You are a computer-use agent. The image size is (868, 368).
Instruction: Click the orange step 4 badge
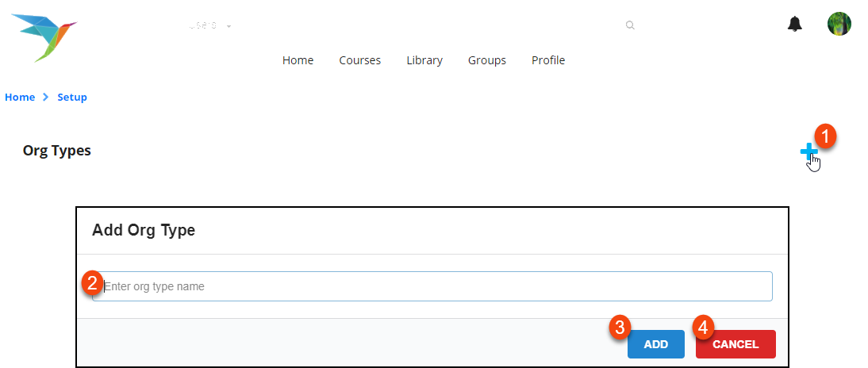703,328
